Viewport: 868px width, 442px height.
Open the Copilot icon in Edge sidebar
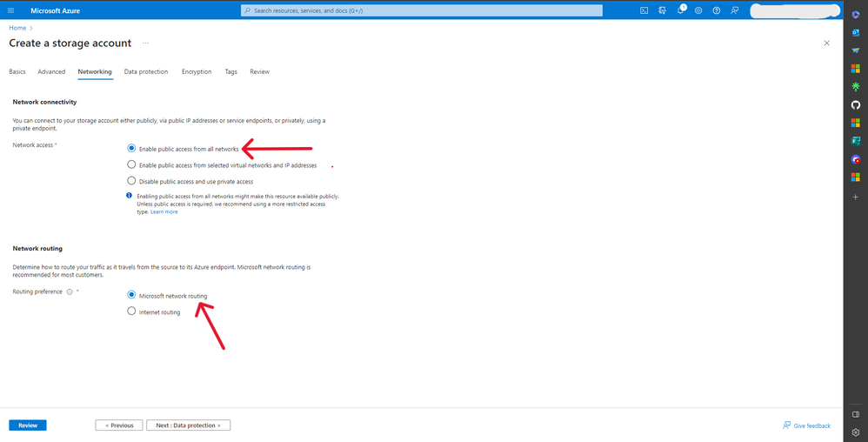pos(855,15)
